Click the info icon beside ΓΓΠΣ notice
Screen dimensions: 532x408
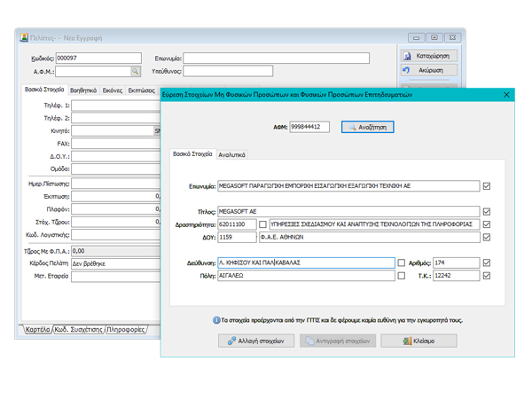click(216, 320)
